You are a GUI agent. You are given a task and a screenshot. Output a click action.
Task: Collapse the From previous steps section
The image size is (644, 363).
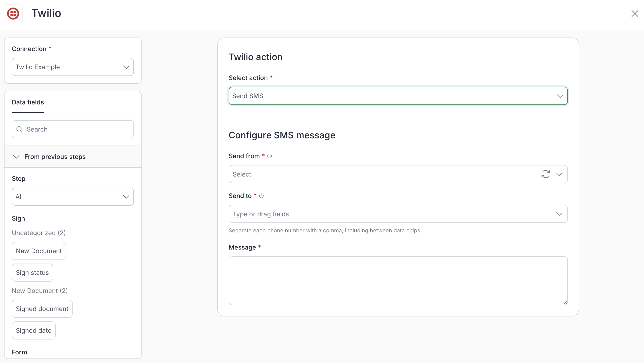point(16,157)
